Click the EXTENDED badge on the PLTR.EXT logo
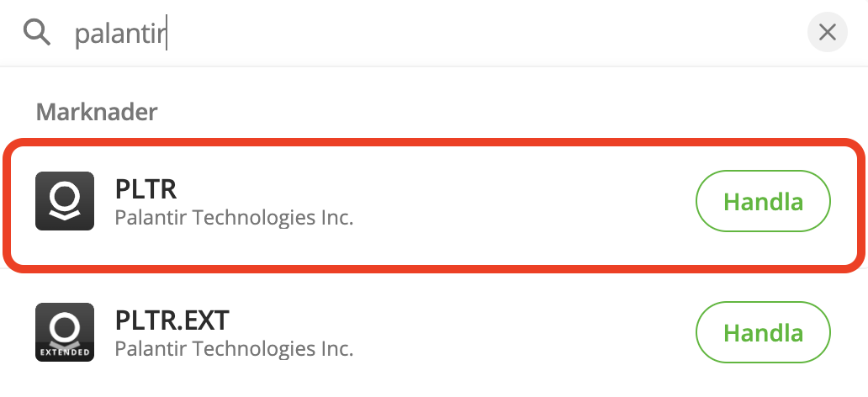 [64, 351]
